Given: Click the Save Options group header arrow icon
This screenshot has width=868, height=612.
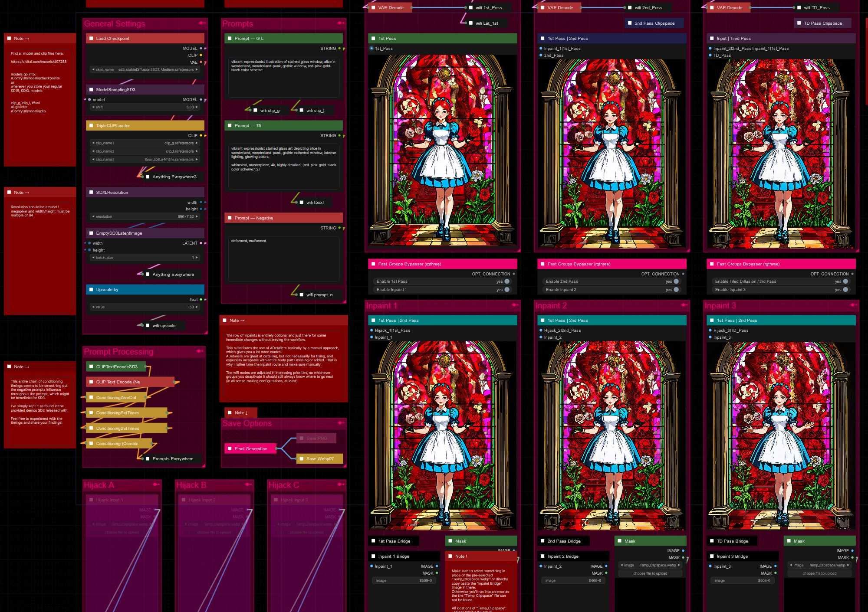Looking at the screenshot, I should click(341, 422).
